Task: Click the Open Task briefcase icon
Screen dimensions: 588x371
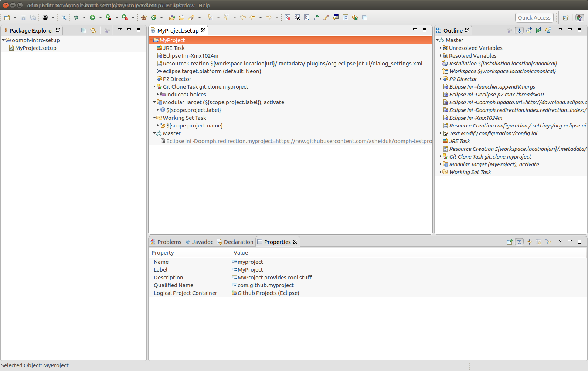Action: (181, 17)
